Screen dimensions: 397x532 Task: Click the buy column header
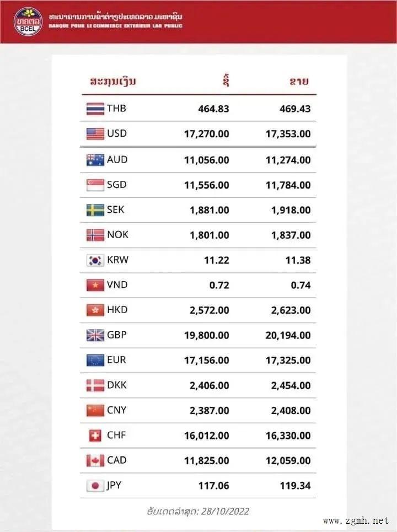226,80
